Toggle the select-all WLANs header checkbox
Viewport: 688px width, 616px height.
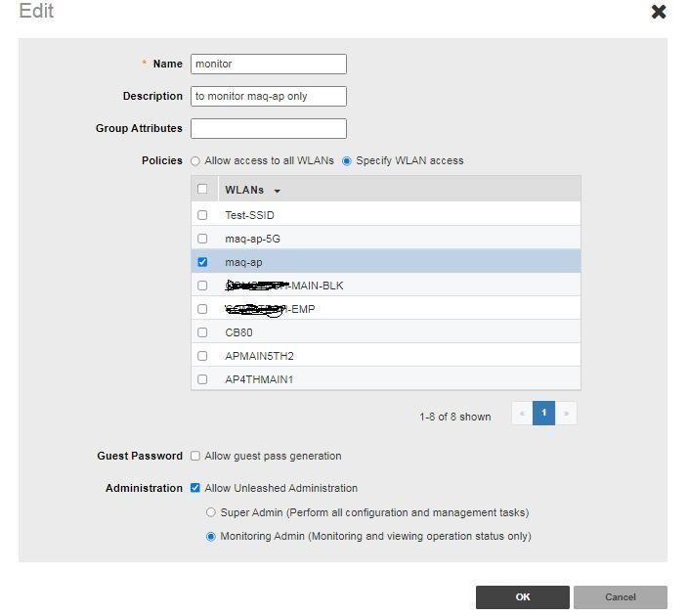[x=202, y=190]
